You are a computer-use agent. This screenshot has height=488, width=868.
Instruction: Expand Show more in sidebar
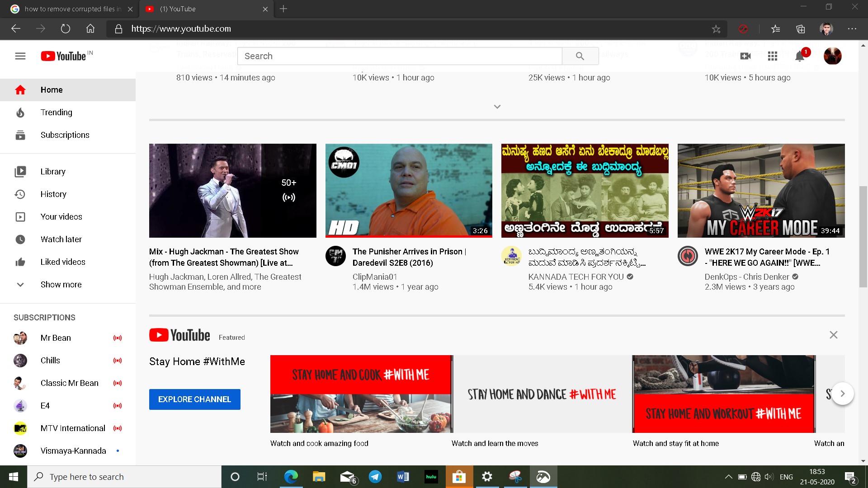[x=68, y=285]
